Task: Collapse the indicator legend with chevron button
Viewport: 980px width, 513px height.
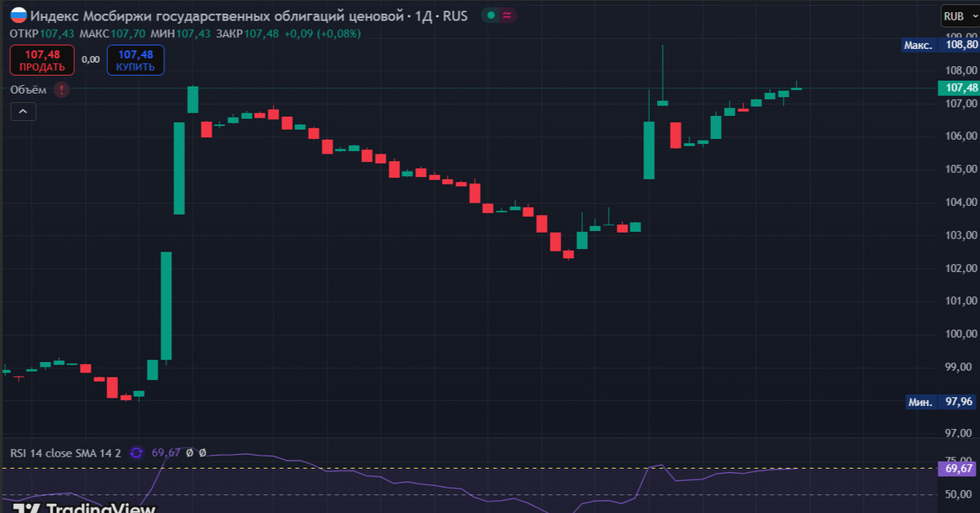Action: click(23, 111)
